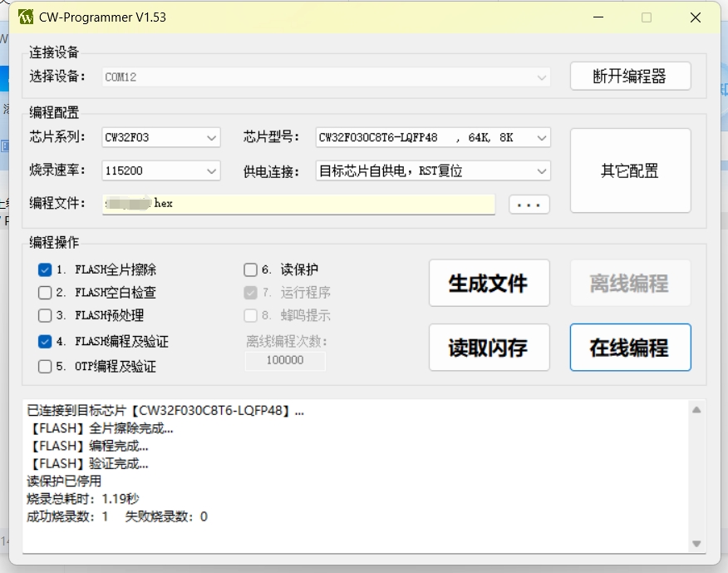
Task: Toggle FLASH编程及验证 checkbox
Action: pyautogui.click(x=45, y=342)
